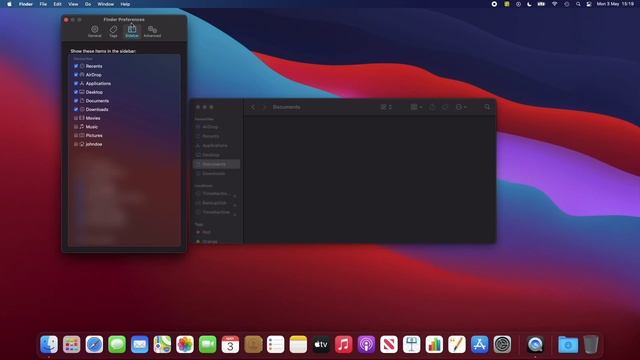Click the Share icon in Finder toolbar

pyautogui.click(x=432, y=107)
